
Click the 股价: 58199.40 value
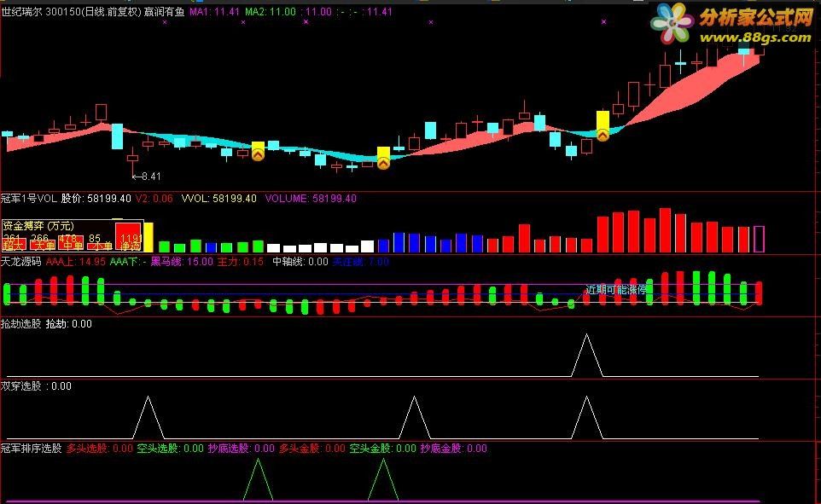click(96, 199)
